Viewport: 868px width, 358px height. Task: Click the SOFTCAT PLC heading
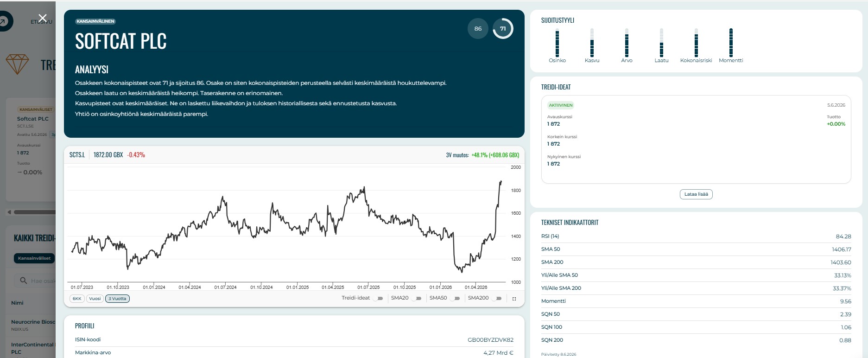coord(120,41)
